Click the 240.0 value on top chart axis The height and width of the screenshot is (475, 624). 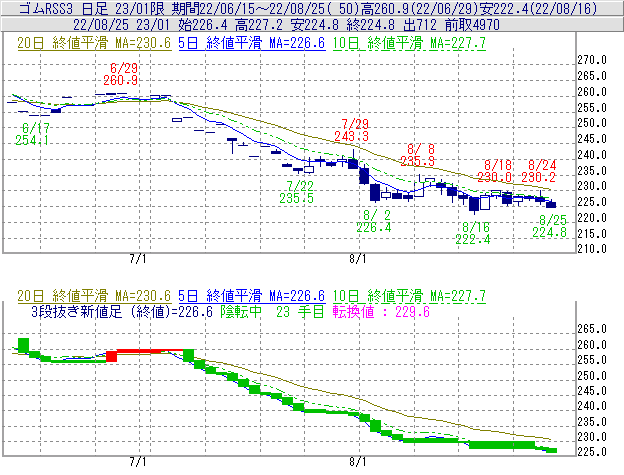click(592, 154)
